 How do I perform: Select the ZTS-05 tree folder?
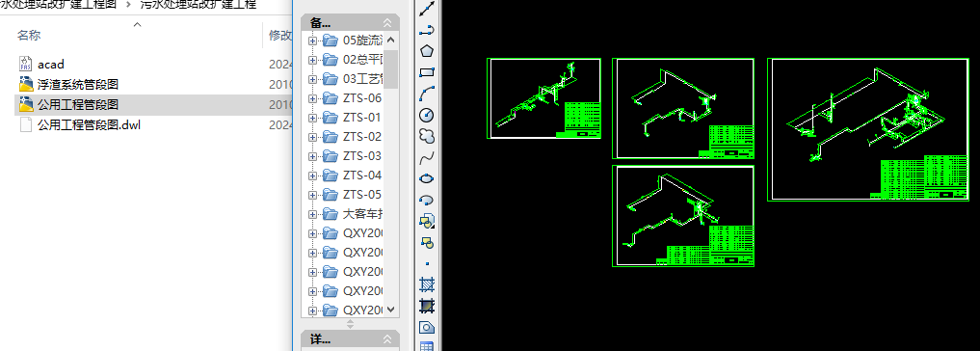pos(352,195)
